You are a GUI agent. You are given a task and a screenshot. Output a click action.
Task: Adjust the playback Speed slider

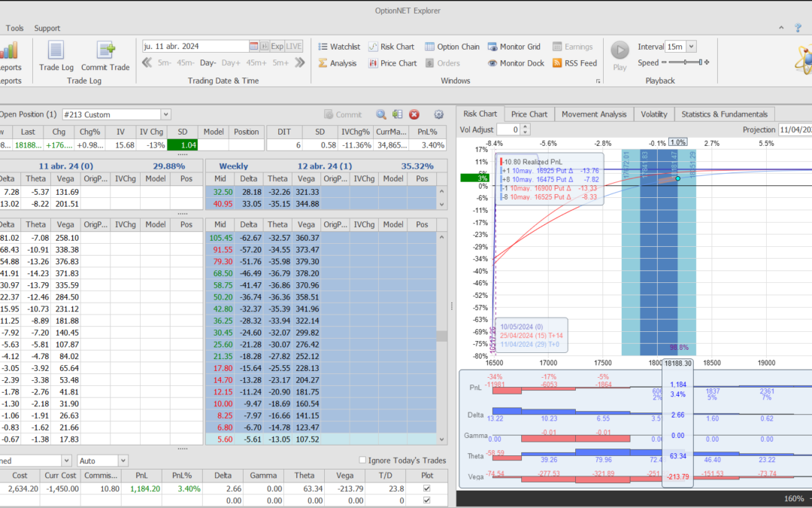[685, 63]
